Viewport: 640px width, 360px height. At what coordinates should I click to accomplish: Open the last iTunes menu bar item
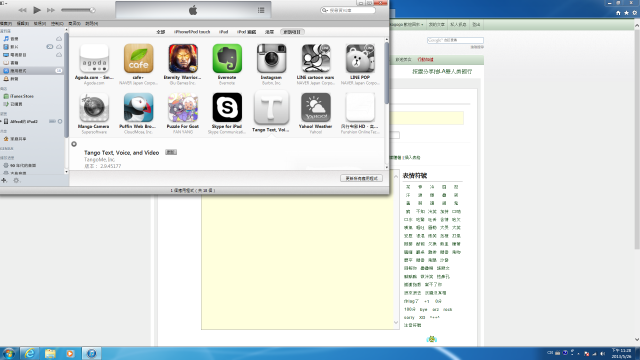(x=91, y=24)
